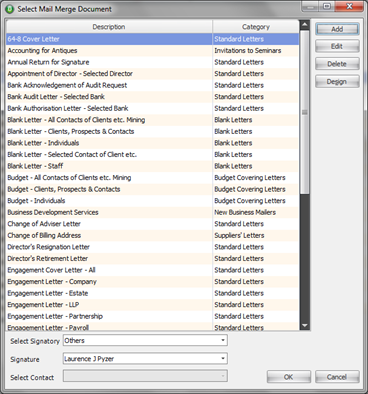Click the scrollbar down arrow
Image resolution: width=368 pixels, height=394 pixels.
305,325
